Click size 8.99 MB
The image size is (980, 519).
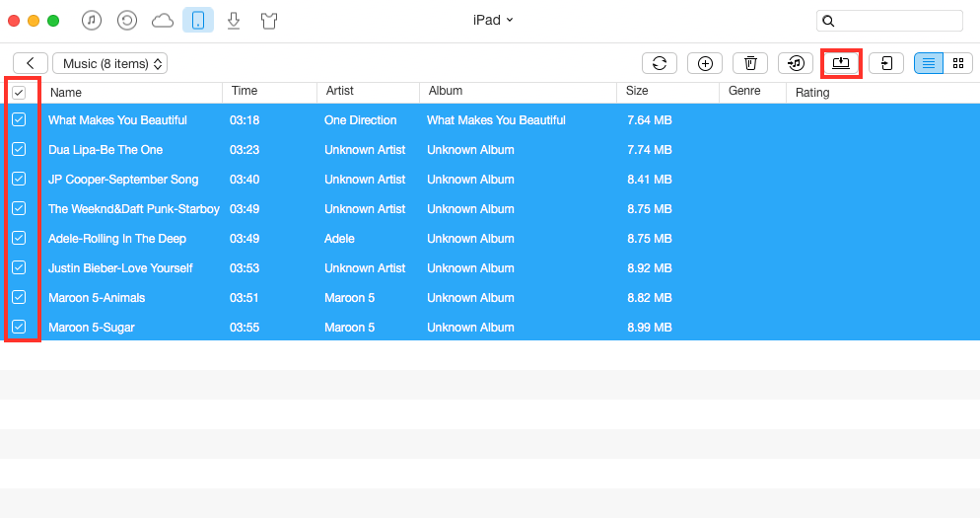tap(650, 327)
